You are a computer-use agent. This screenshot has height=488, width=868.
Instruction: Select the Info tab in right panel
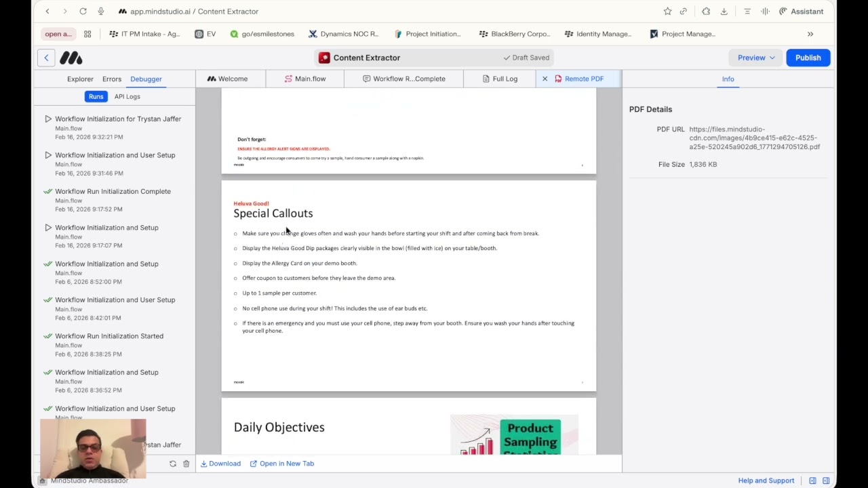pos(728,79)
